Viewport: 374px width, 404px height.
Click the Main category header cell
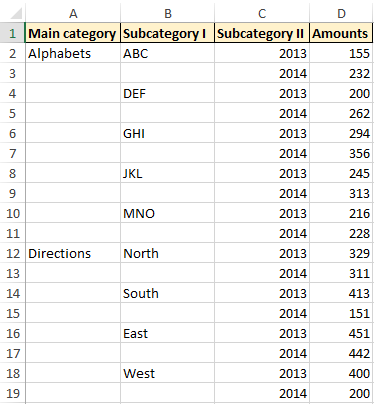pos(73,33)
